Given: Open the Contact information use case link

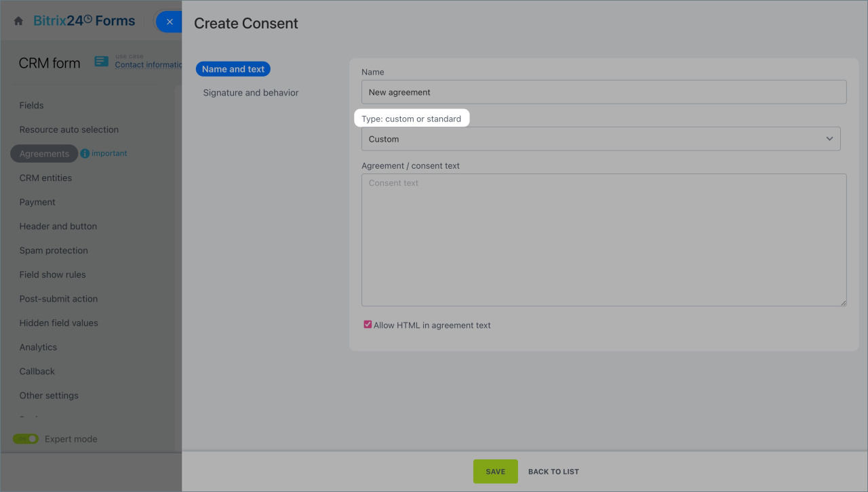Looking at the screenshot, I should pyautogui.click(x=148, y=65).
